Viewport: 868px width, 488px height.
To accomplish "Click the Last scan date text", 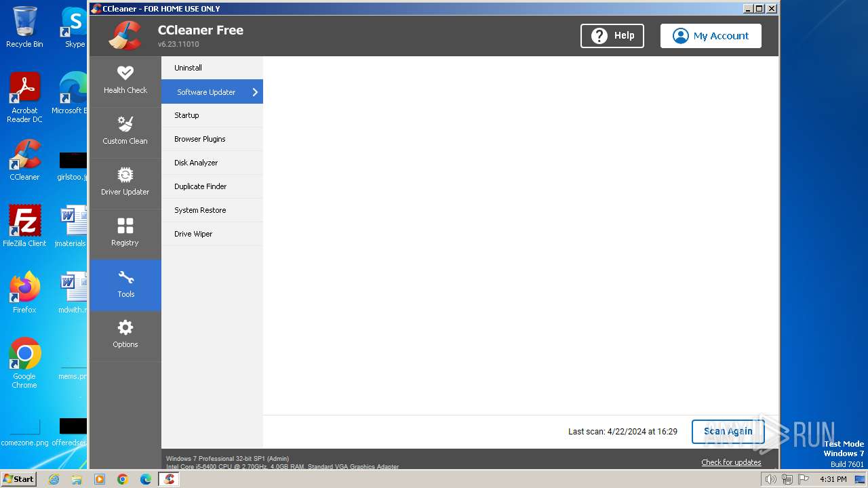I will pos(623,431).
